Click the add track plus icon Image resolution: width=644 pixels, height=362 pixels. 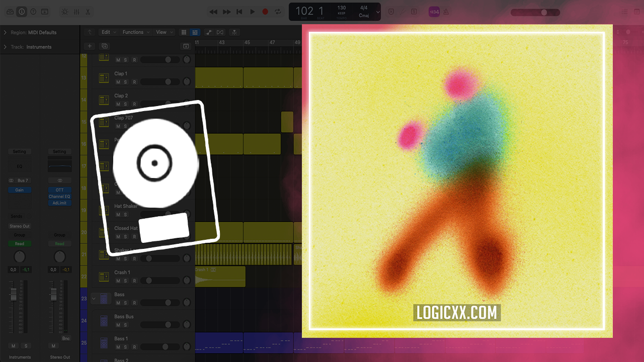[90, 46]
